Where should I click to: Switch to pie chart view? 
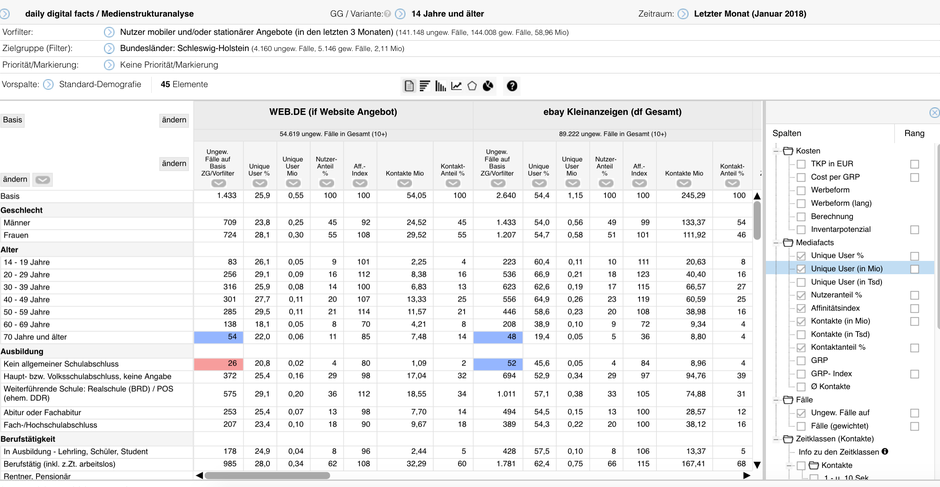(488, 86)
